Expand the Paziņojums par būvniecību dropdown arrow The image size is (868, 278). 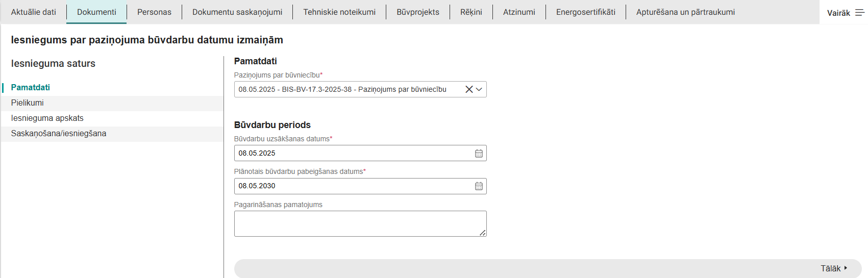pos(479,89)
